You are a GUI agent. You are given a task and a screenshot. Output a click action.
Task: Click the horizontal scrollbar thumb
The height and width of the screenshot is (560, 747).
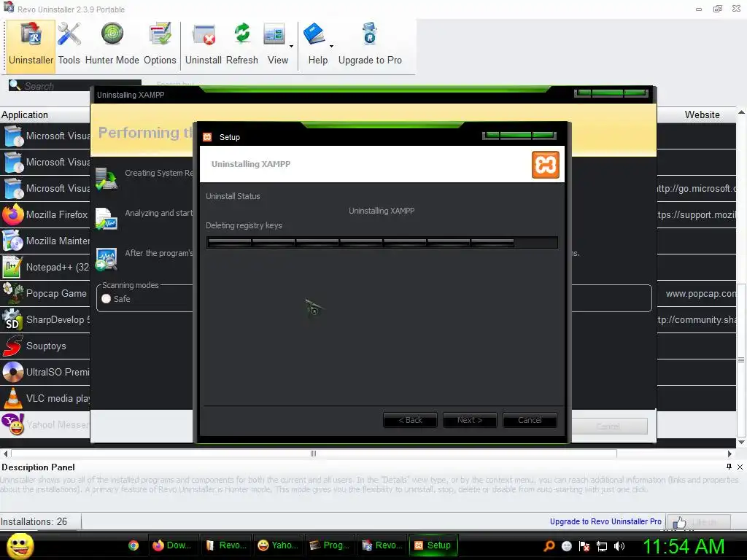tap(314, 454)
